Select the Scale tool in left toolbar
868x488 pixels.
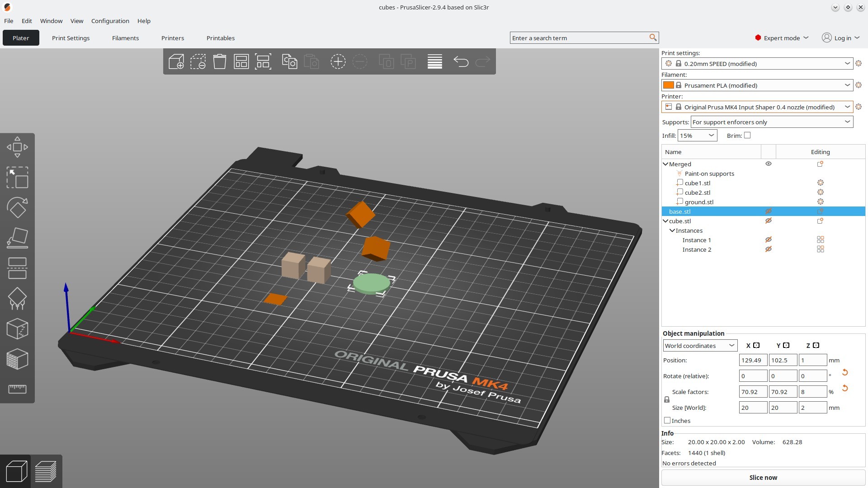(17, 178)
